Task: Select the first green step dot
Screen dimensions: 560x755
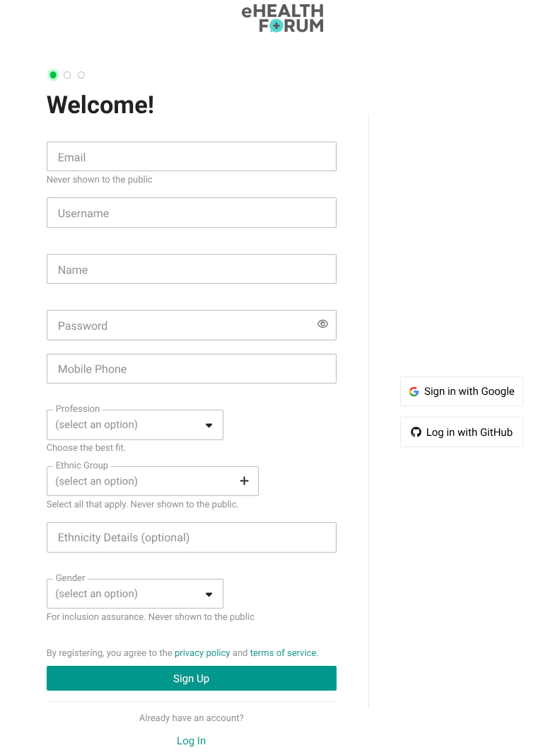Action: [x=53, y=75]
